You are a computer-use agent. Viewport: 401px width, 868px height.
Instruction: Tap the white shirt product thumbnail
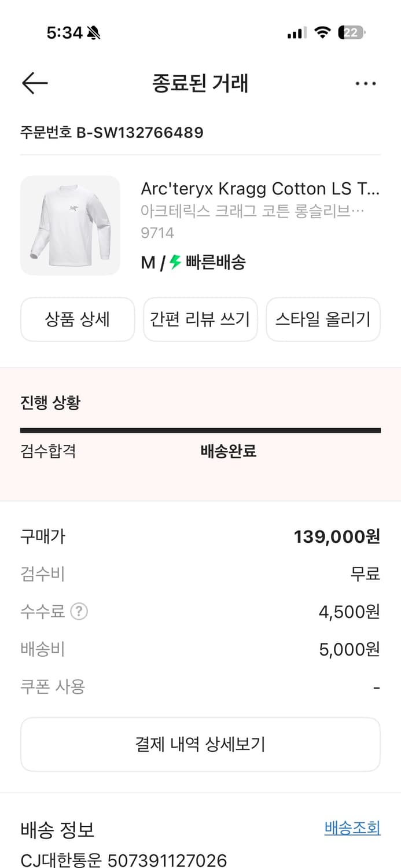click(70, 225)
